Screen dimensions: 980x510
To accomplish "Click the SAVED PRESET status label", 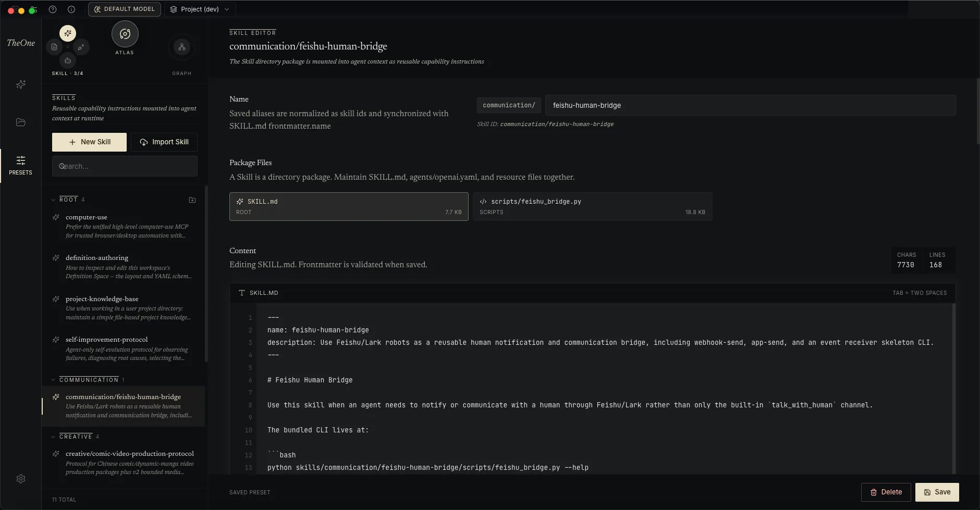I will [250, 492].
